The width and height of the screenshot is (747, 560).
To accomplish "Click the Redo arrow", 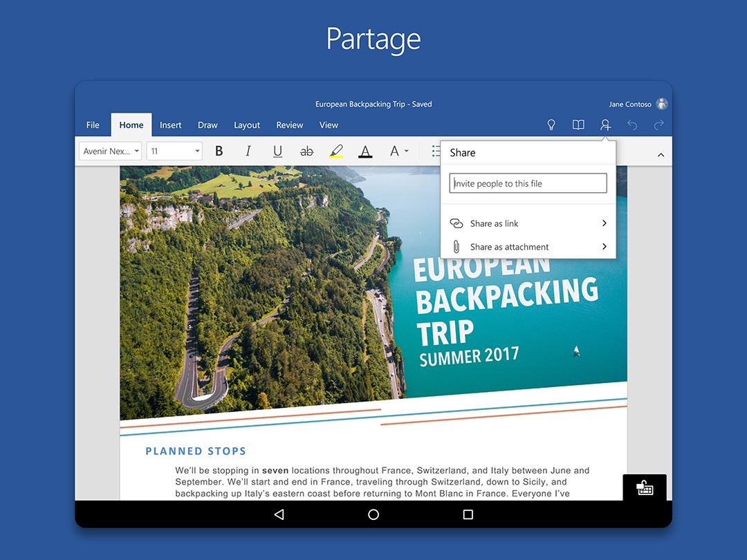I will pos(658,125).
